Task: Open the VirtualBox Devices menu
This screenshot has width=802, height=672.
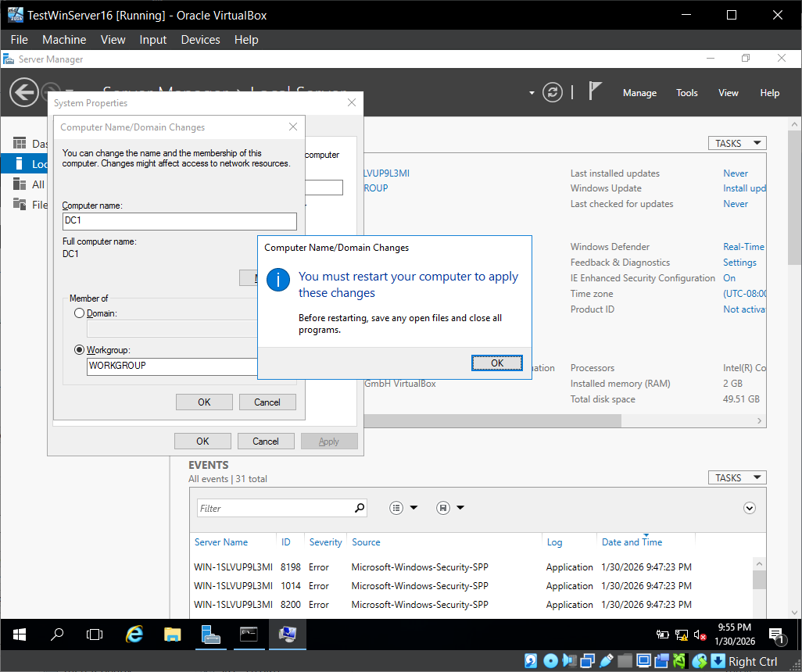Action: pyautogui.click(x=201, y=40)
